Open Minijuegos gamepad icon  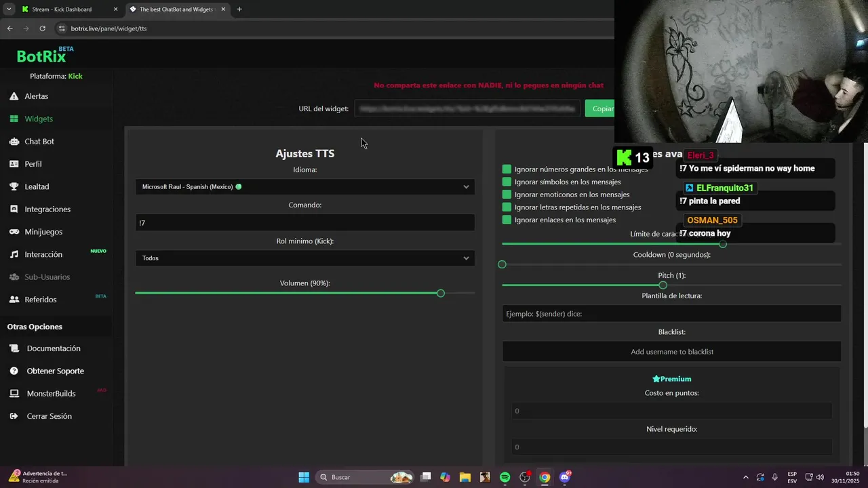tap(14, 232)
